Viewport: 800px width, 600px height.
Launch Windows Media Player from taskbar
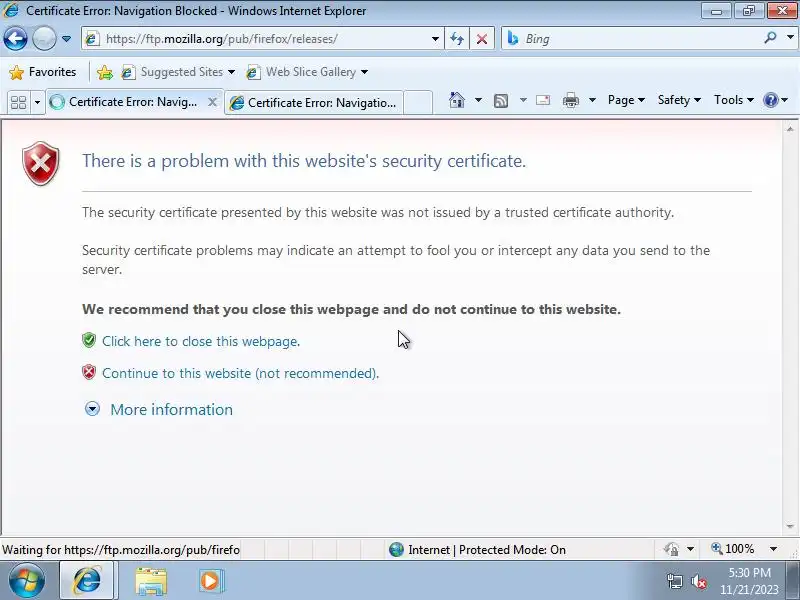[210, 581]
